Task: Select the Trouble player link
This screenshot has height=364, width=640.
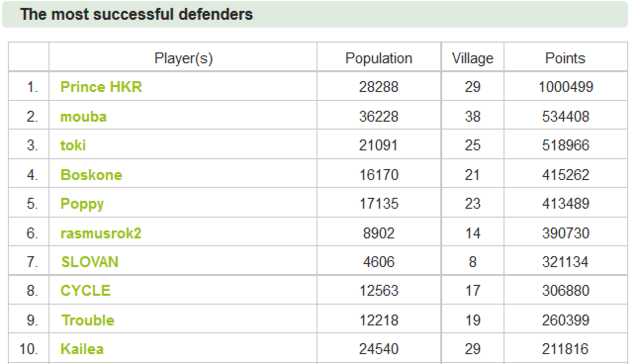Action: (88, 320)
